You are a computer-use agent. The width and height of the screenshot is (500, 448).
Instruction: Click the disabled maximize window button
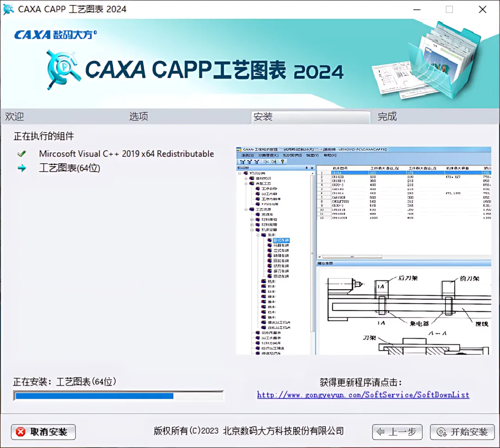click(449, 10)
